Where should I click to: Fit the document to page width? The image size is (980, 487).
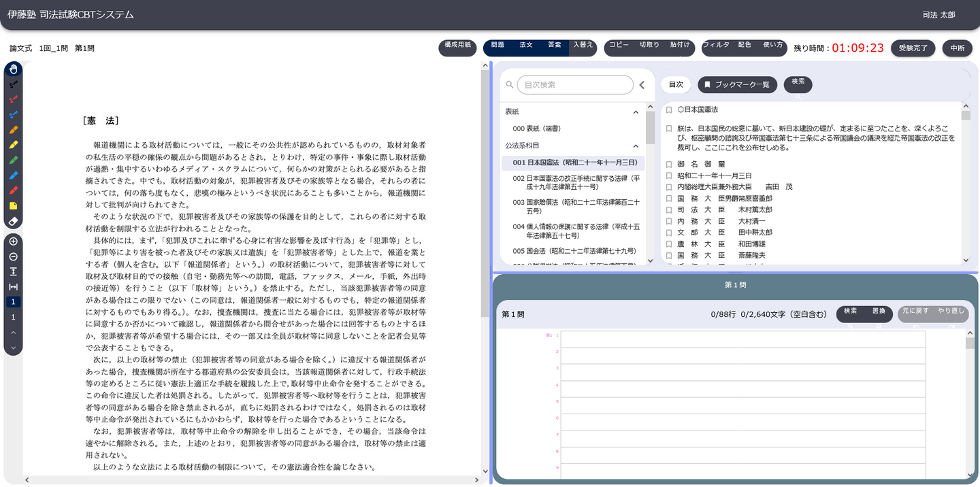(13, 287)
